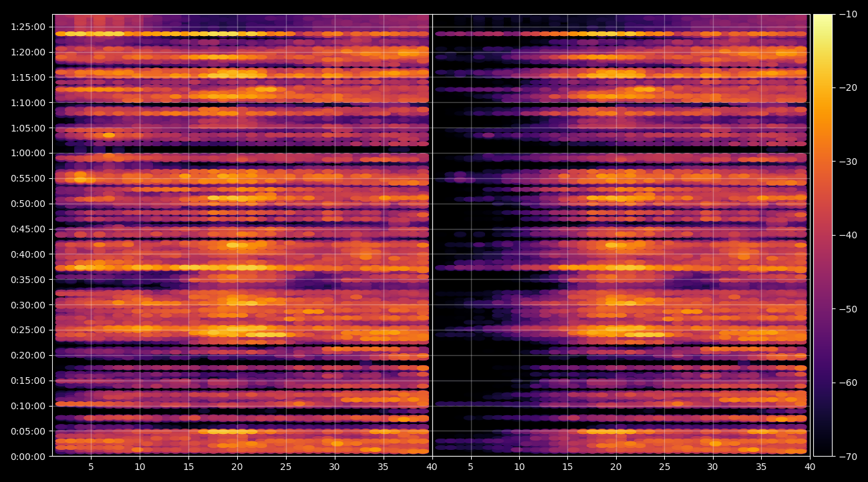
Task: Click x-axis tick 15 under right heatmap
Action: pos(567,467)
